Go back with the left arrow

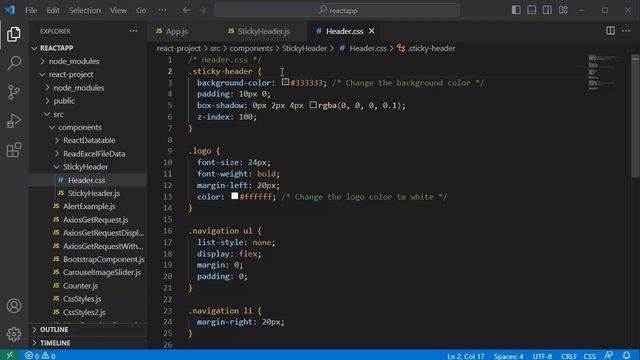[186, 10]
